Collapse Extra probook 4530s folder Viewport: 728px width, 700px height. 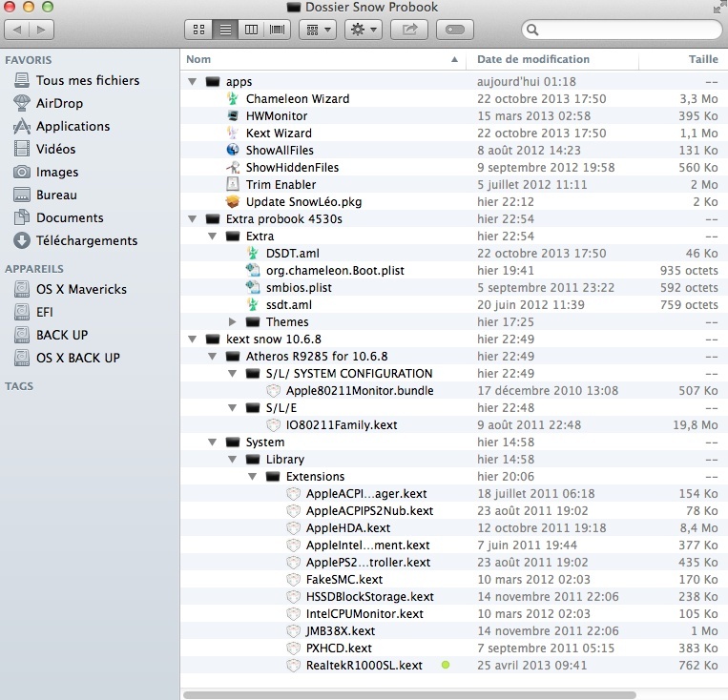192,219
